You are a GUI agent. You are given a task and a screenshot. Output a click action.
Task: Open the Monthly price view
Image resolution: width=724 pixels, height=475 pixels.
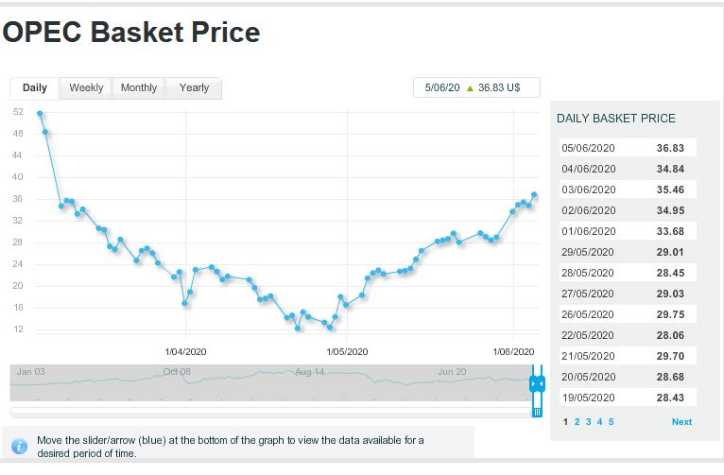click(x=139, y=88)
